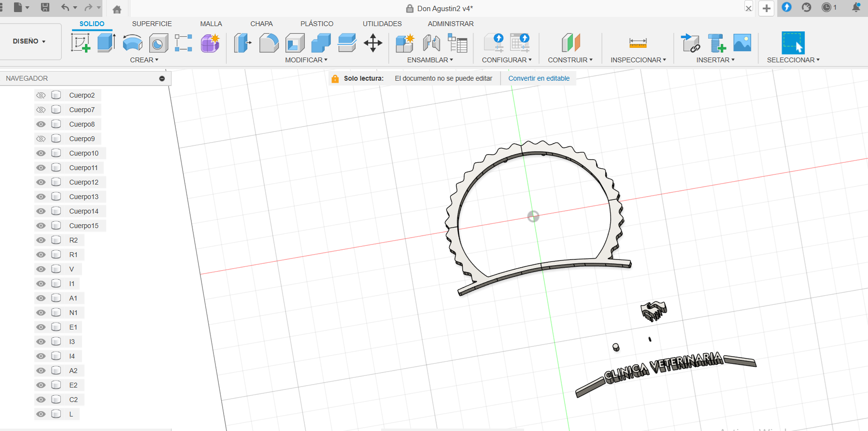Image resolution: width=868 pixels, height=431 pixels.
Task: Open the File menu dropdown
Action: [22, 7]
